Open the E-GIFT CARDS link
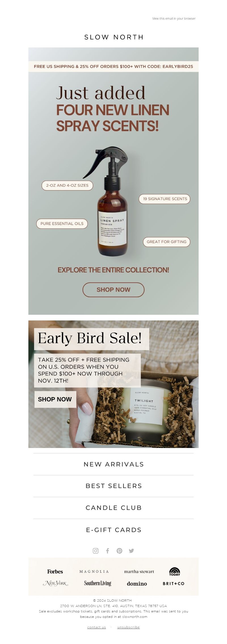 pyautogui.click(x=113, y=530)
